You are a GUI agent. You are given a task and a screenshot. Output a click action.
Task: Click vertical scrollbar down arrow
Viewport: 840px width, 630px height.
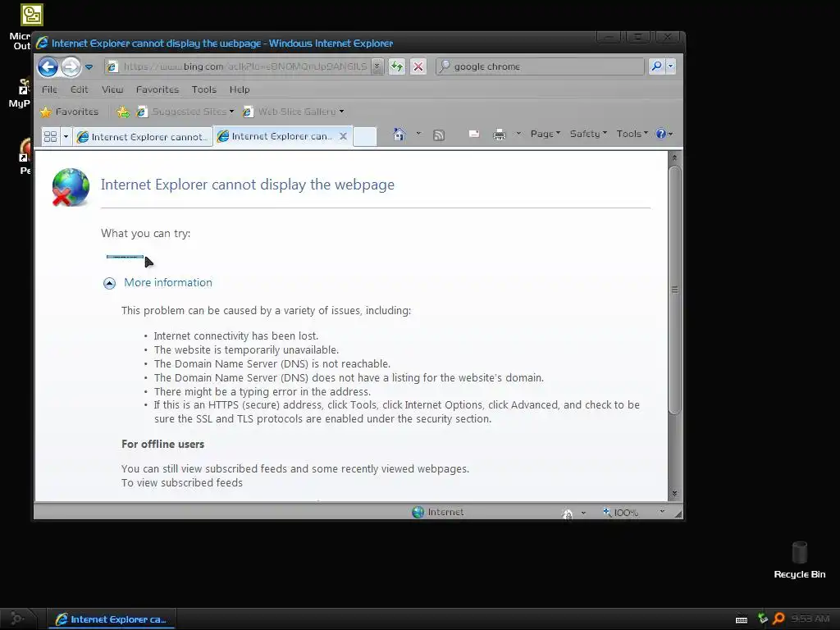point(674,493)
